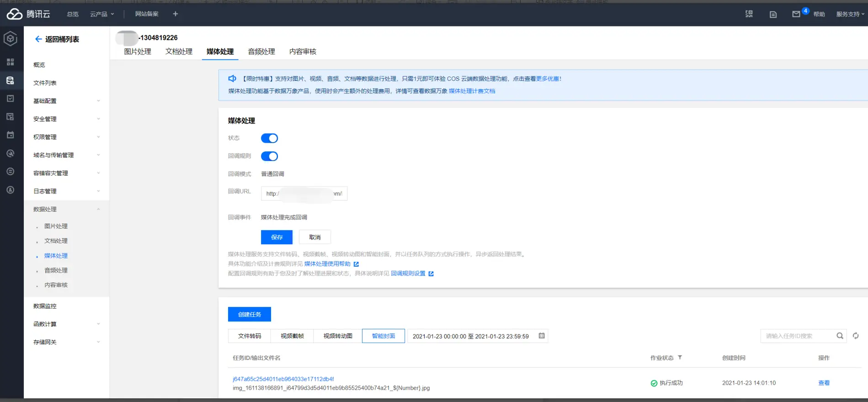Toggle the 回调规则 switch

269,156
